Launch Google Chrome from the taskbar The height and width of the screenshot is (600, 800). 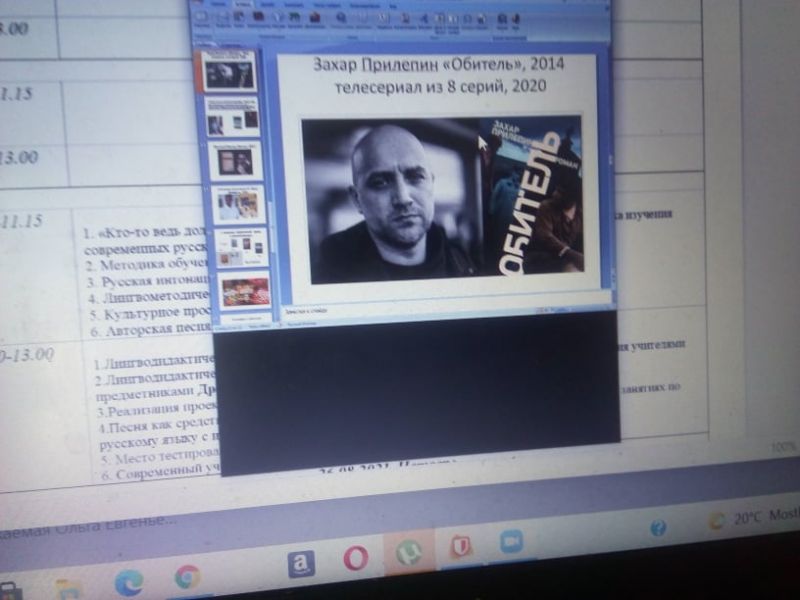[187, 577]
